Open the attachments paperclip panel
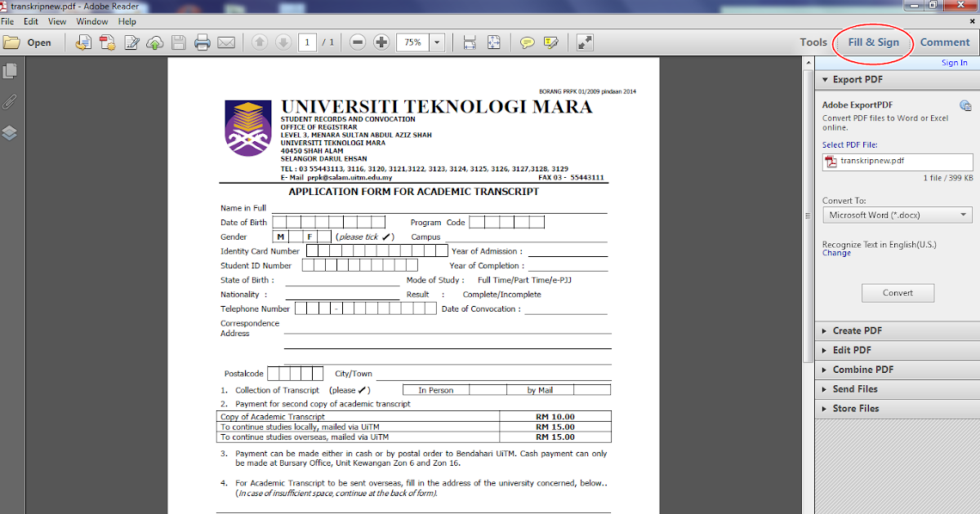The image size is (980, 514). (11, 101)
